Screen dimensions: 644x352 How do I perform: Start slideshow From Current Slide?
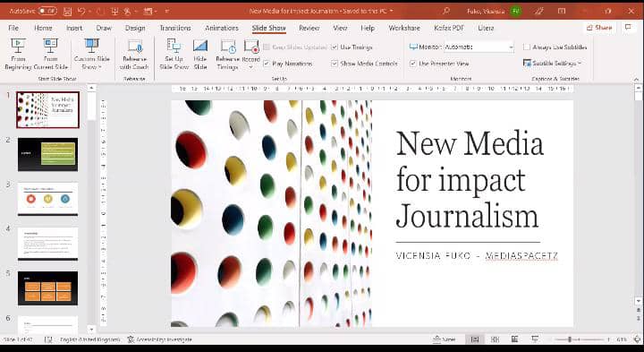50,55
